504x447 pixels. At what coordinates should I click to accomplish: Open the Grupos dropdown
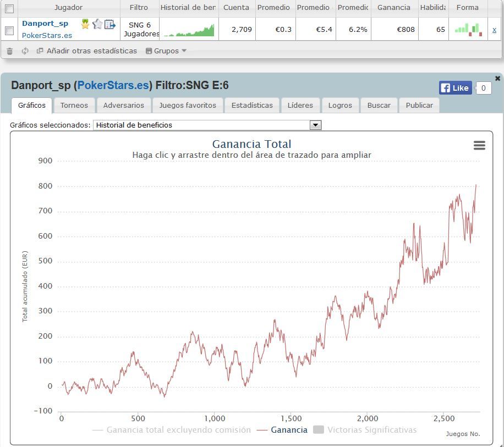[166, 51]
